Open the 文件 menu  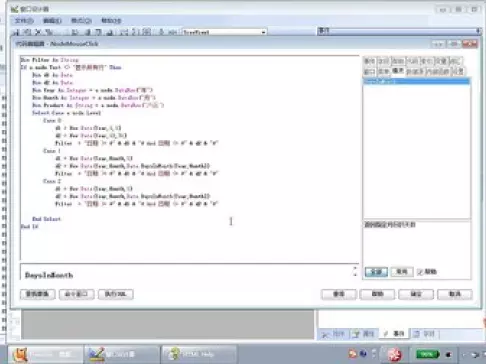[x=24, y=21]
